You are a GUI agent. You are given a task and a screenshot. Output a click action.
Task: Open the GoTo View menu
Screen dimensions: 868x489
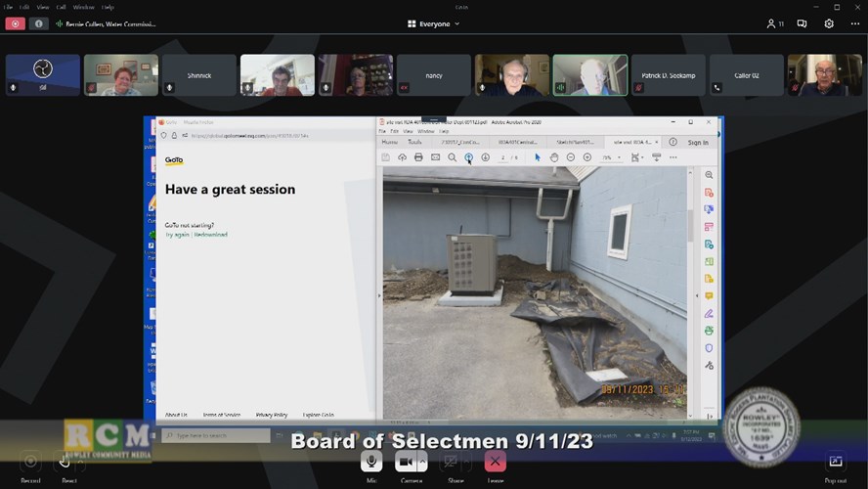(43, 7)
